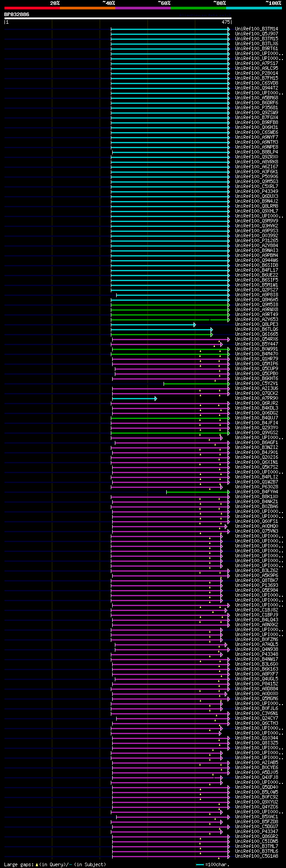Viewport: 286px width, 868px height.
Task: Select the UniRef100_C1BJ82 entry
Action: coord(257,610)
